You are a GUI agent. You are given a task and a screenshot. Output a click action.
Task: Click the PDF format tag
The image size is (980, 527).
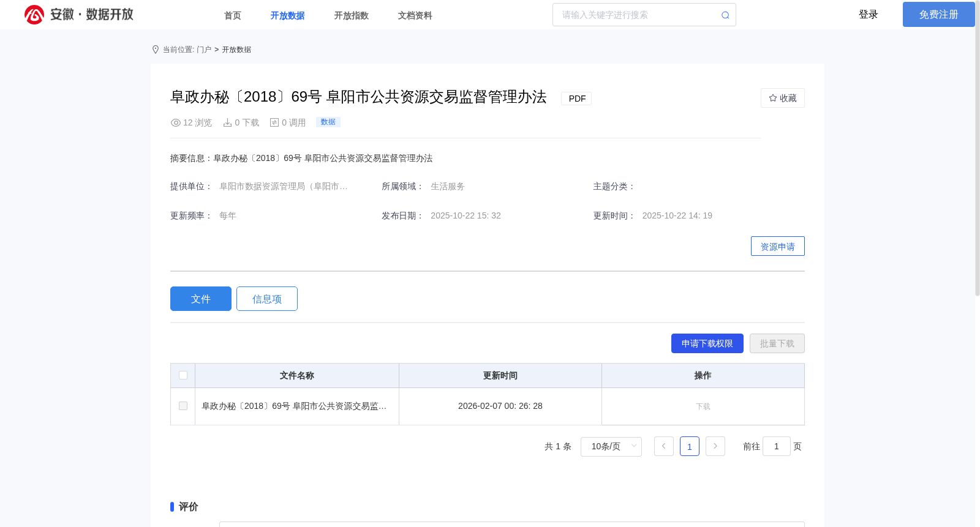pos(576,98)
